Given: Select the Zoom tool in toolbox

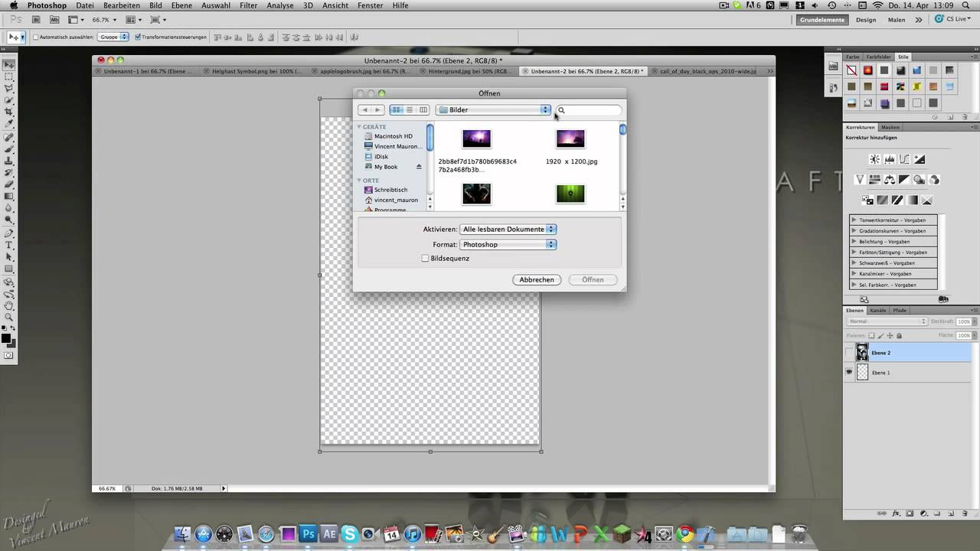Looking at the screenshot, I should [9, 316].
